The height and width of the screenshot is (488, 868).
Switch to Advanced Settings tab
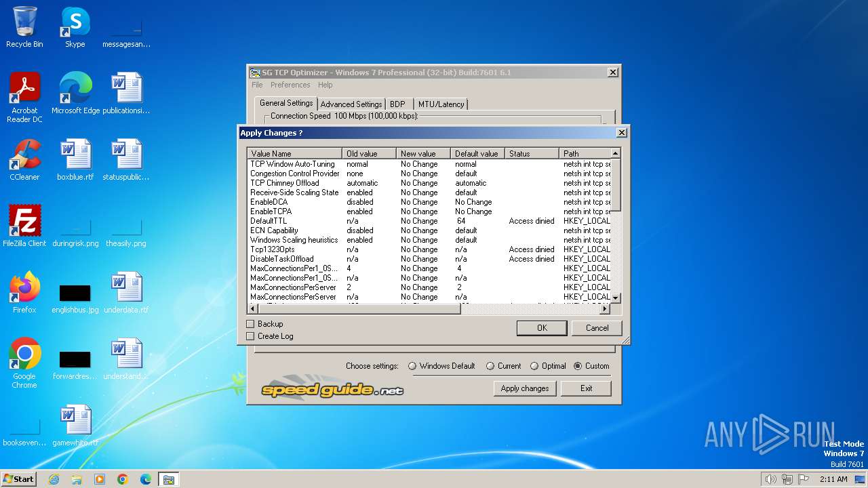pyautogui.click(x=351, y=104)
